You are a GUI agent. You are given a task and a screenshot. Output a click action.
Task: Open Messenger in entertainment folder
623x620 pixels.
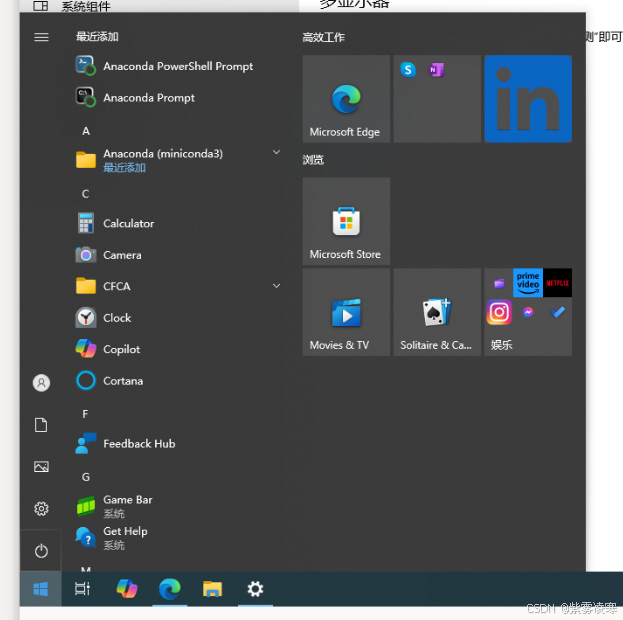point(528,312)
